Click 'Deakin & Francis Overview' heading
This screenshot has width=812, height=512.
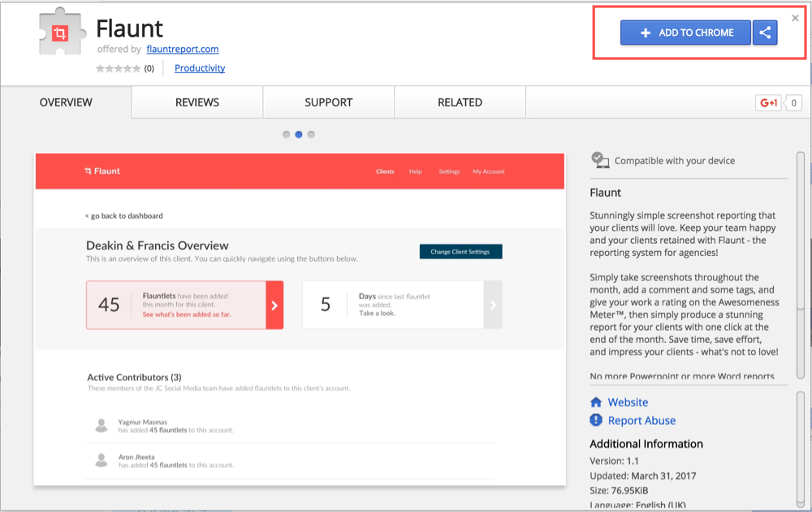tap(158, 245)
